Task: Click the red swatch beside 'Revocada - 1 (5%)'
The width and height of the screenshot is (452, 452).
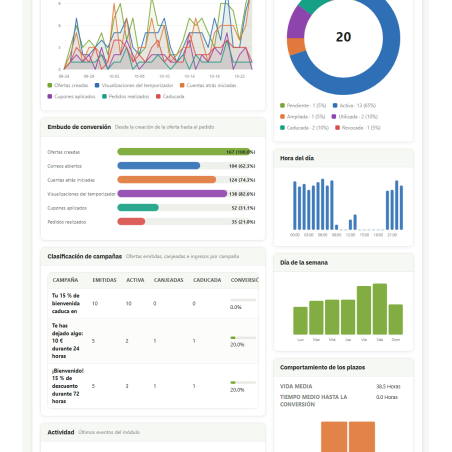Action: pyautogui.click(x=337, y=128)
